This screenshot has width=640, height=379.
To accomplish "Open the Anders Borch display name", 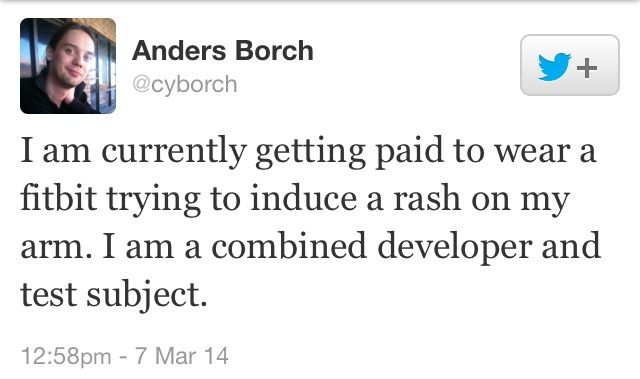I will 222,51.
